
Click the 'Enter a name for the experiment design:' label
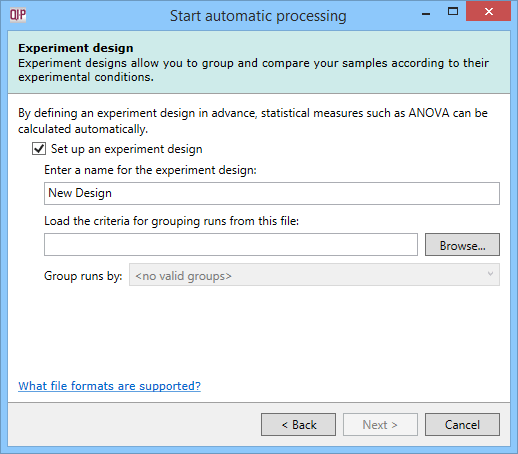(x=150, y=170)
